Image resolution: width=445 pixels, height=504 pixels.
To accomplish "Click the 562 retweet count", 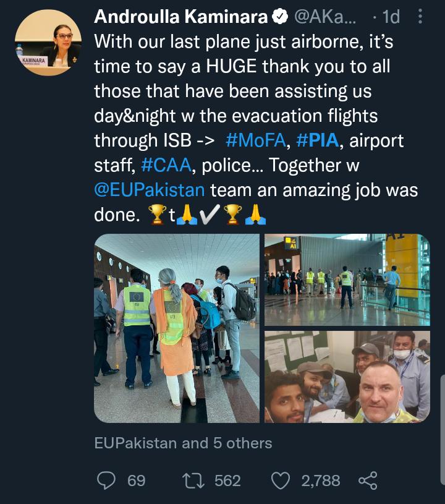I will pos(227,480).
